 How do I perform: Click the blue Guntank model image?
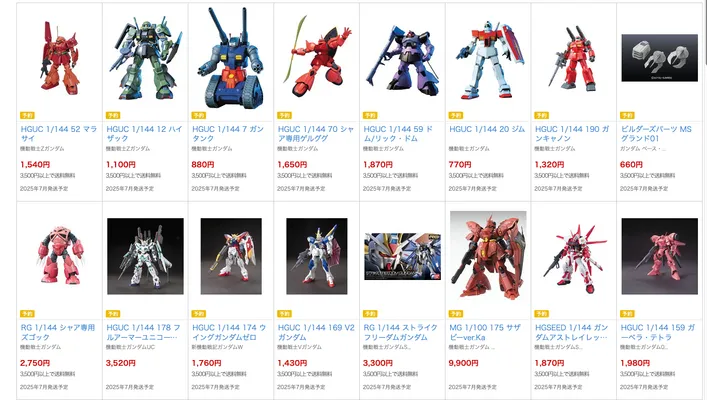pos(231,58)
